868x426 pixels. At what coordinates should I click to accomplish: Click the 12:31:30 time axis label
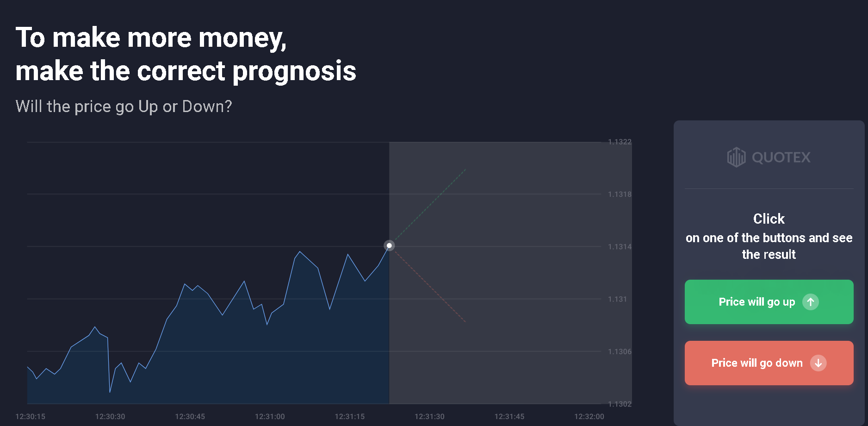[x=429, y=416]
